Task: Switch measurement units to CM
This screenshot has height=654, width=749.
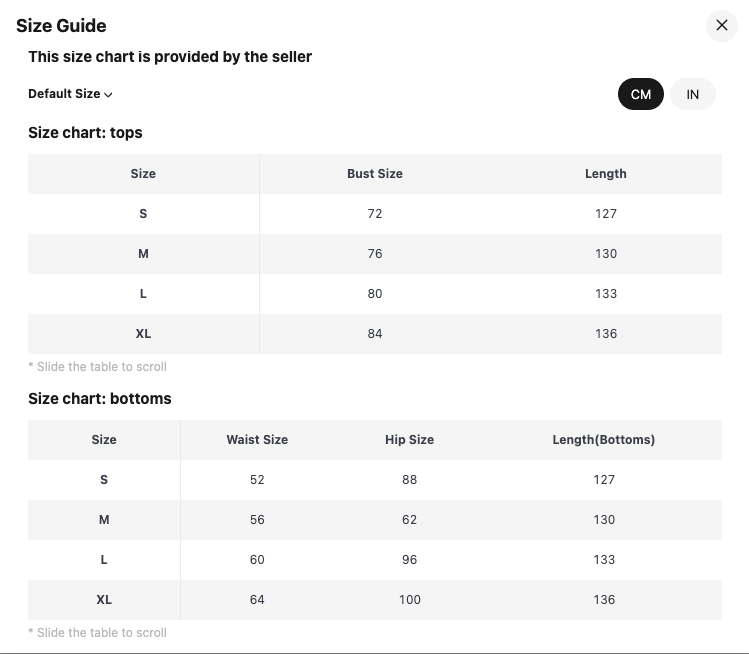Action: click(x=641, y=94)
